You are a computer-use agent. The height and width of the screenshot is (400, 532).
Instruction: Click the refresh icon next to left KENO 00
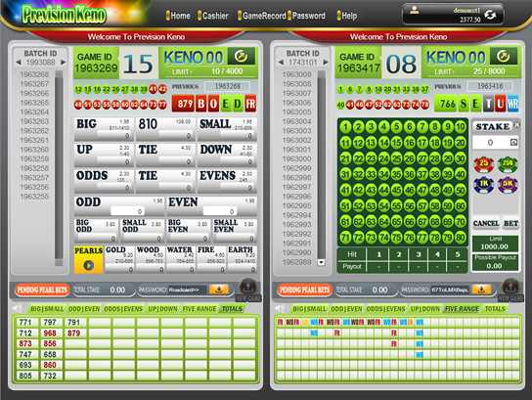click(x=242, y=56)
